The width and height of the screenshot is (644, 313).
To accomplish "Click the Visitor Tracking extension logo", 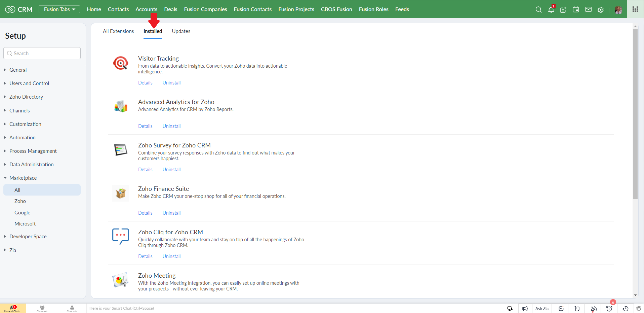I will pyautogui.click(x=120, y=63).
